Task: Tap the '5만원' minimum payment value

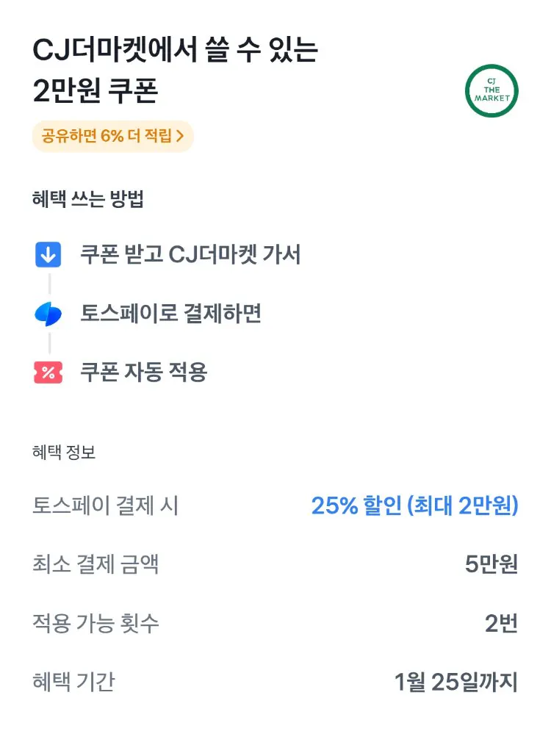Action: point(491,564)
